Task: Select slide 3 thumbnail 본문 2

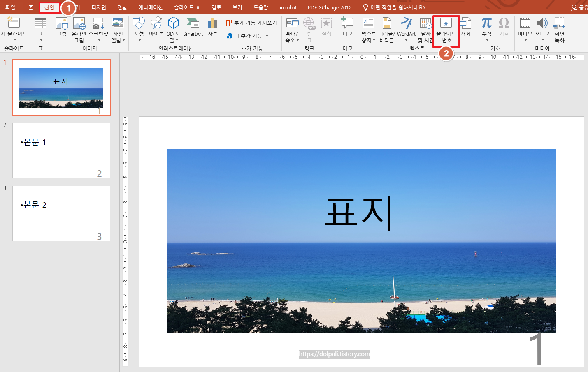Action: coord(61,213)
